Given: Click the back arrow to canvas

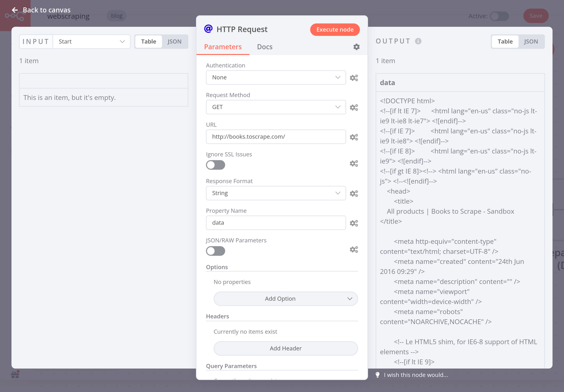Looking at the screenshot, I should (x=15, y=10).
